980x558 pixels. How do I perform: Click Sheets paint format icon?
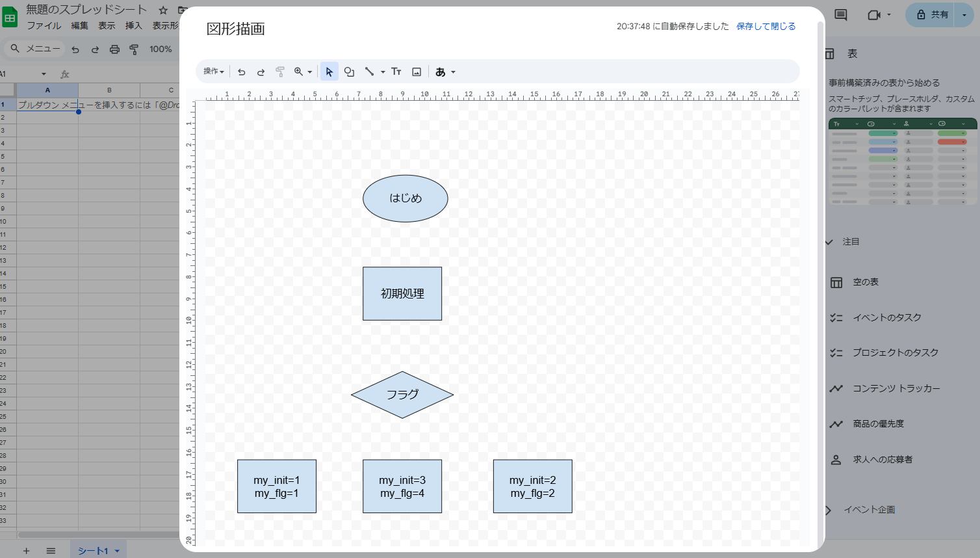[134, 49]
